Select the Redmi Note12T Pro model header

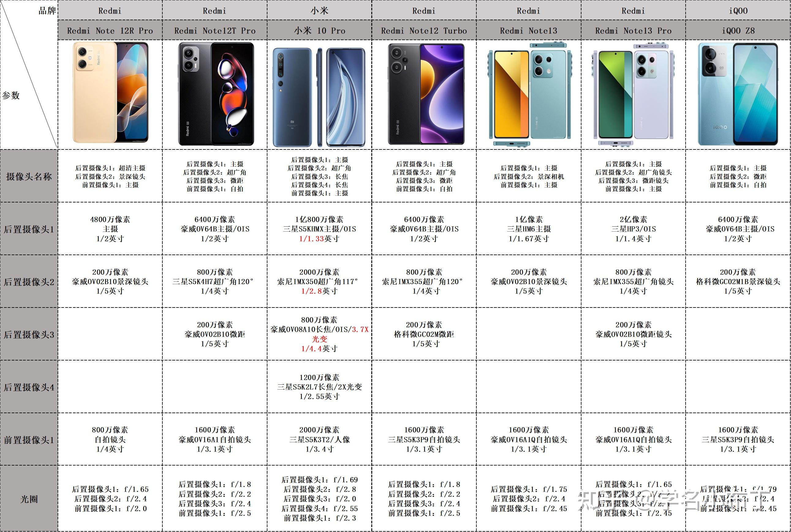[215, 30]
